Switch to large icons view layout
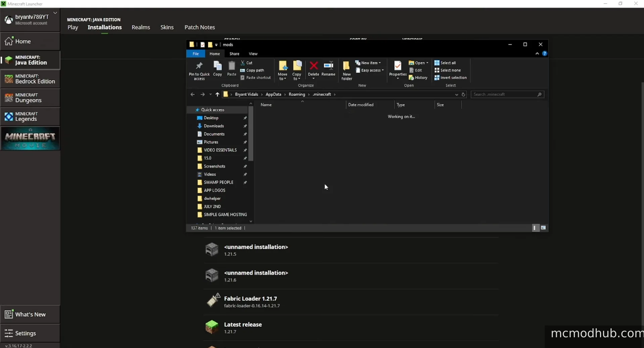This screenshot has width=644, height=348. [543, 228]
